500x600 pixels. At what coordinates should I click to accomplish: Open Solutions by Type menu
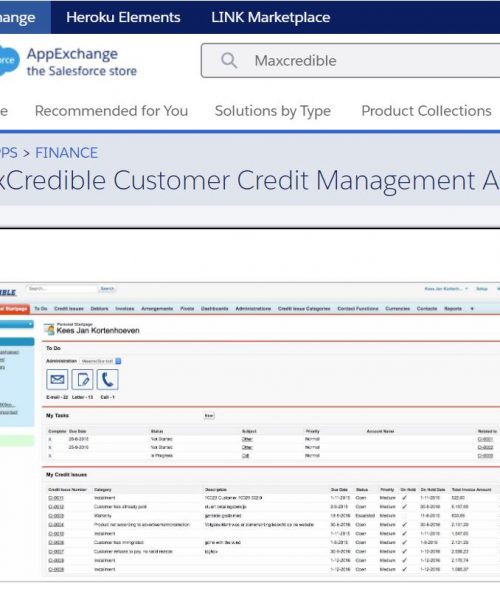click(x=273, y=111)
